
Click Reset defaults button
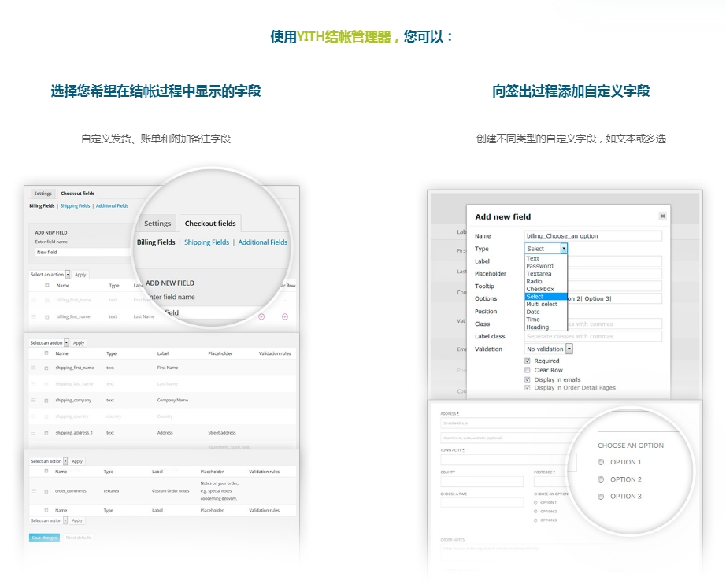[x=79, y=538]
